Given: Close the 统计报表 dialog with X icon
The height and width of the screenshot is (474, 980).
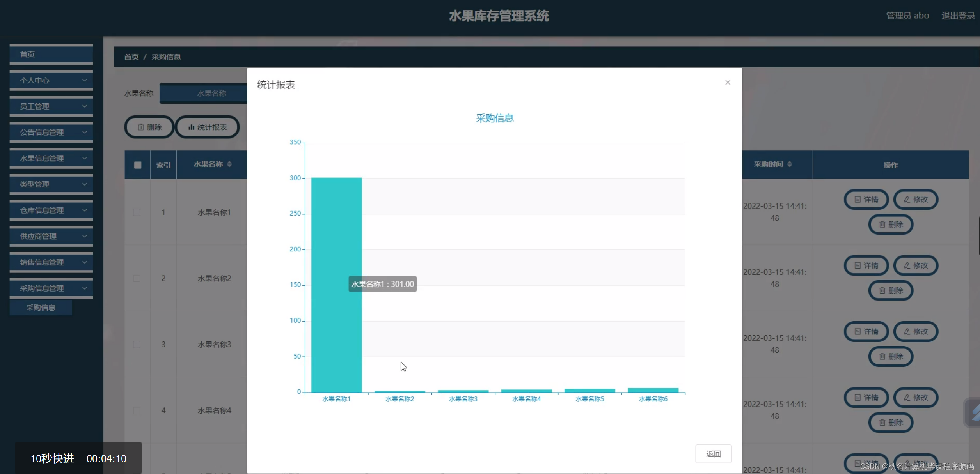Looking at the screenshot, I should [728, 83].
